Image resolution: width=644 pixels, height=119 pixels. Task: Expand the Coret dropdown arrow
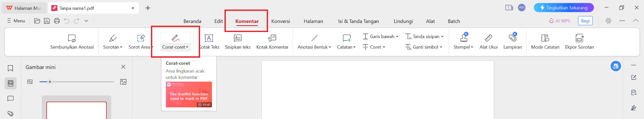pos(384,47)
